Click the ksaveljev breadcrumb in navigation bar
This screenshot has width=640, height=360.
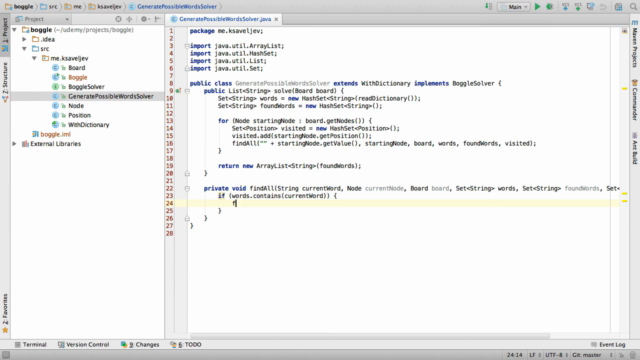point(105,7)
